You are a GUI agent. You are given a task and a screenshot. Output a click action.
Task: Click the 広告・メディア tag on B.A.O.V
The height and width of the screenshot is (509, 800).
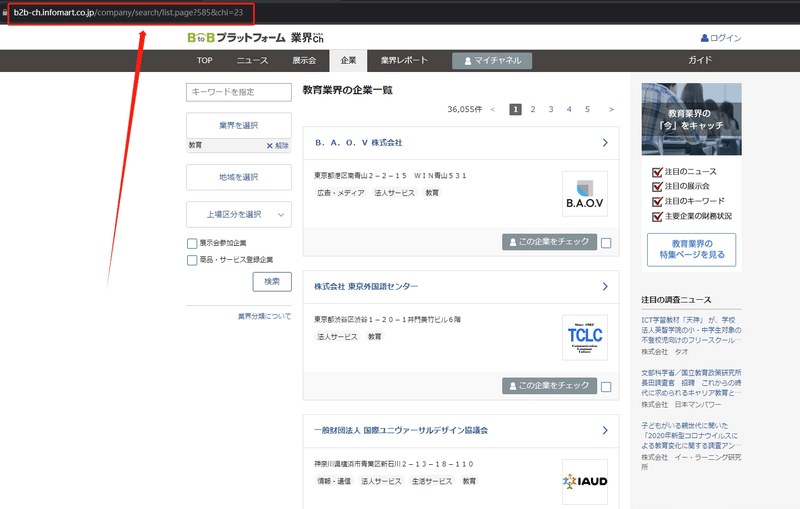click(x=340, y=193)
